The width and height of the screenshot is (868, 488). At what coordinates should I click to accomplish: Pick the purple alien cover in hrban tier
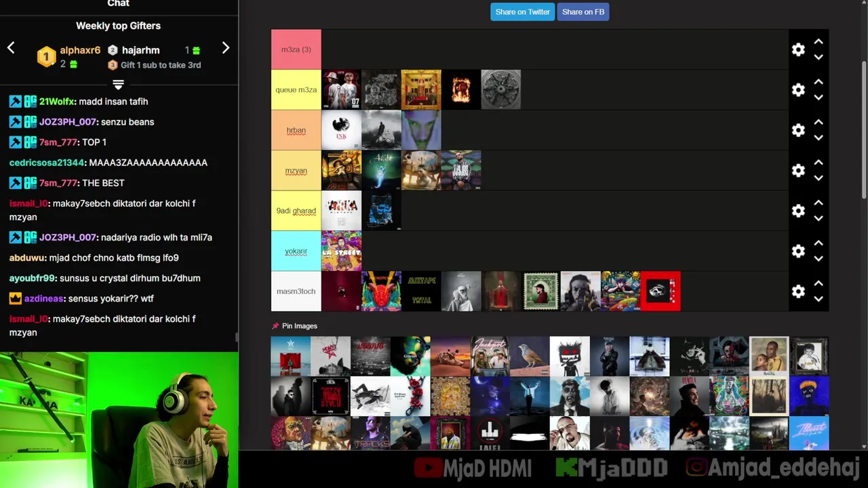[x=421, y=130]
